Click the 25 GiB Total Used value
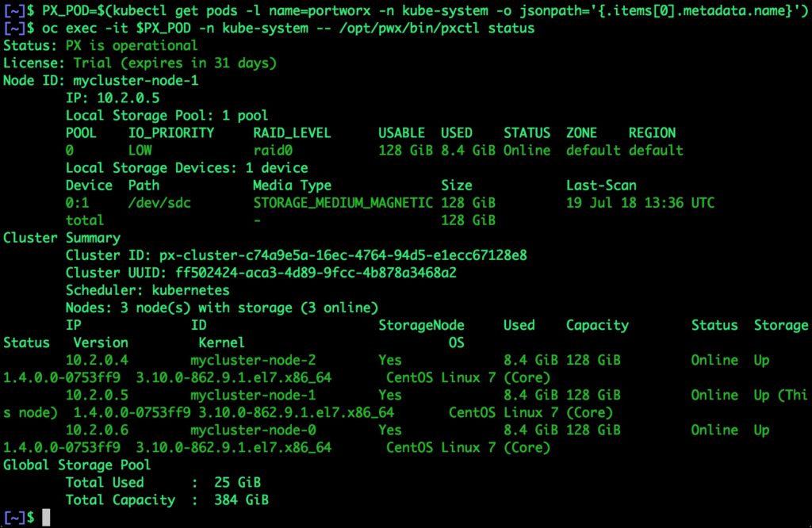This screenshot has height=528, width=812. 238,482
